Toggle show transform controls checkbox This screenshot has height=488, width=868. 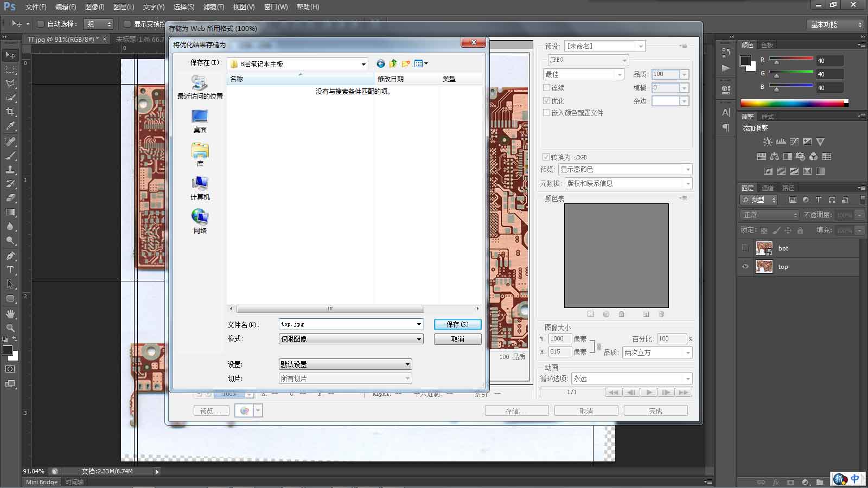point(127,24)
